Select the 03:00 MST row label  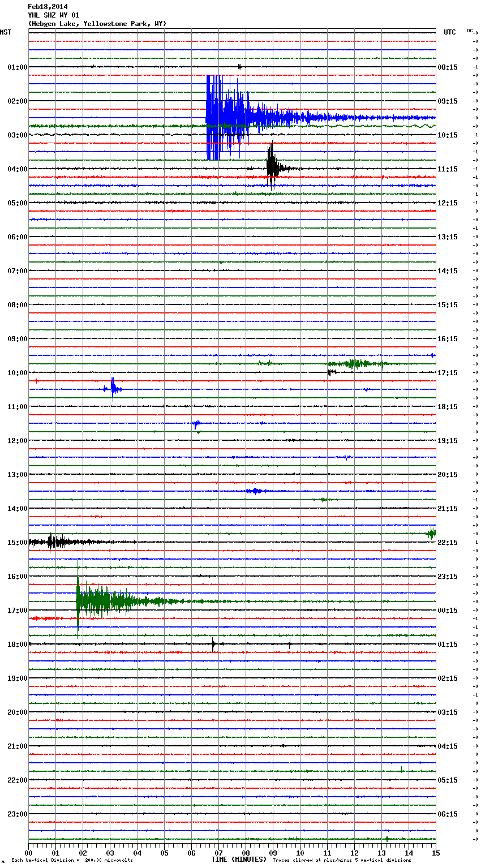(x=18, y=135)
